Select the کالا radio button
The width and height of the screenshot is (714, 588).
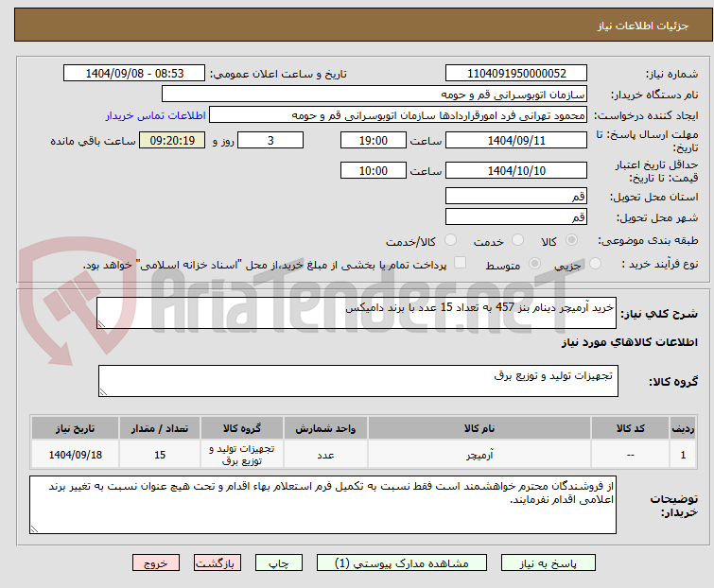[x=571, y=240]
